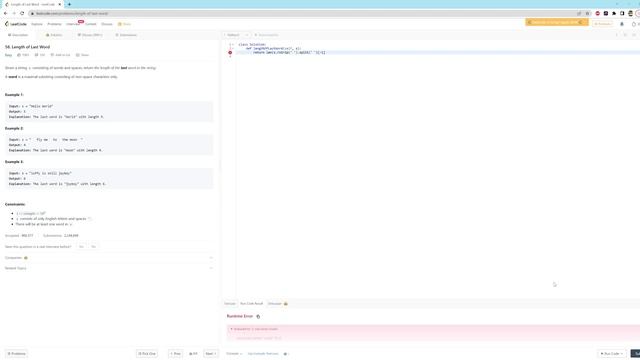Switch to the Solution tab
The width and height of the screenshot is (640, 360).
pyautogui.click(x=54, y=35)
